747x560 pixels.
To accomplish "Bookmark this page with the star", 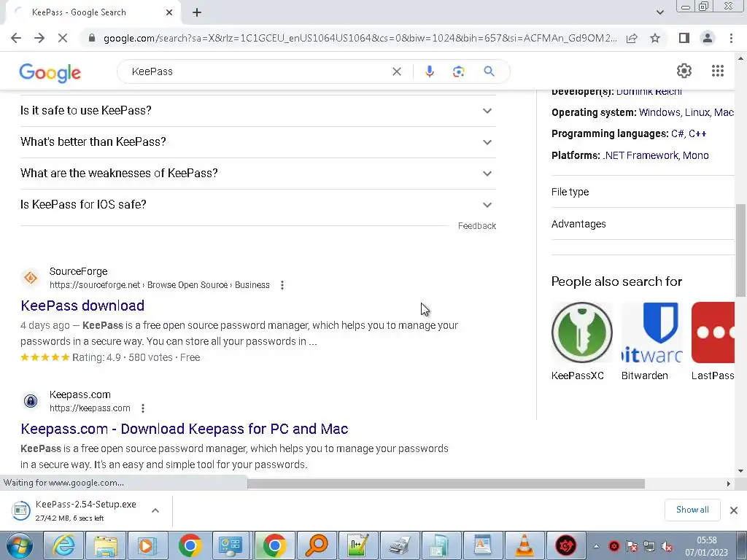I will coord(655,38).
